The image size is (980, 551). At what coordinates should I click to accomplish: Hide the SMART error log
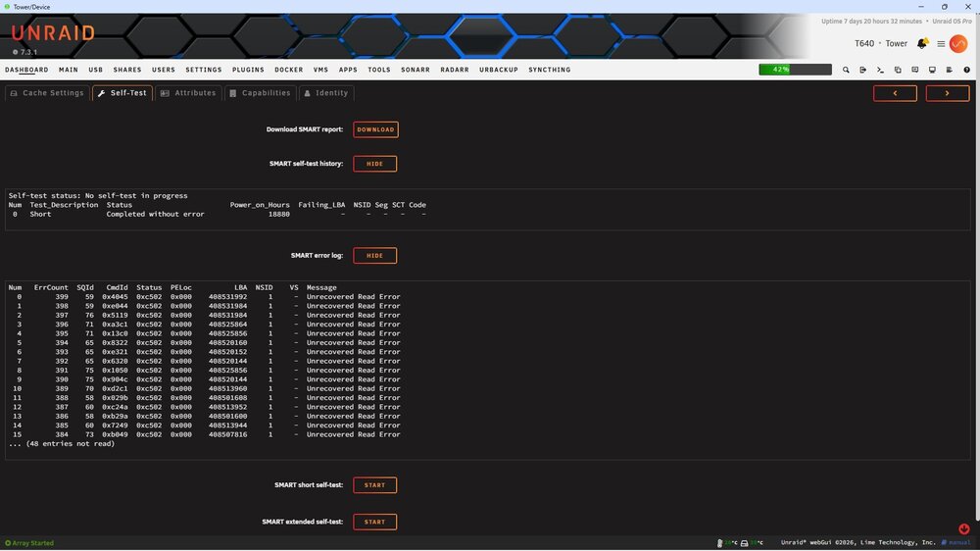click(x=375, y=255)
